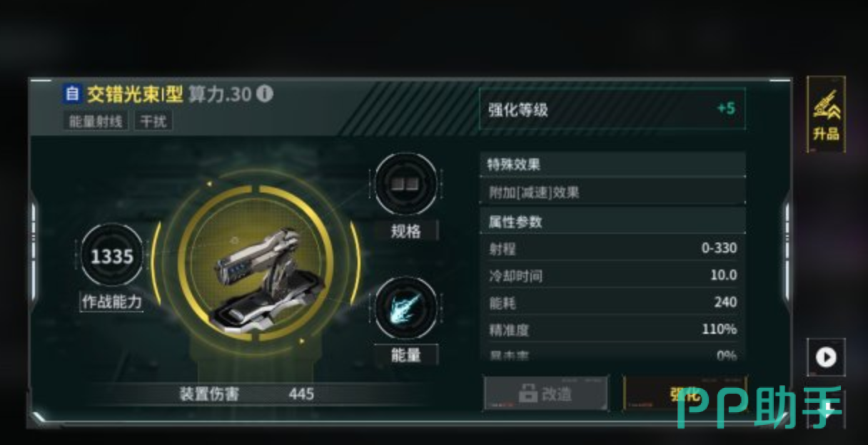Open the info icon beside 算力.30
Viewport: 868px width, 445px height.
click(264, 93)
